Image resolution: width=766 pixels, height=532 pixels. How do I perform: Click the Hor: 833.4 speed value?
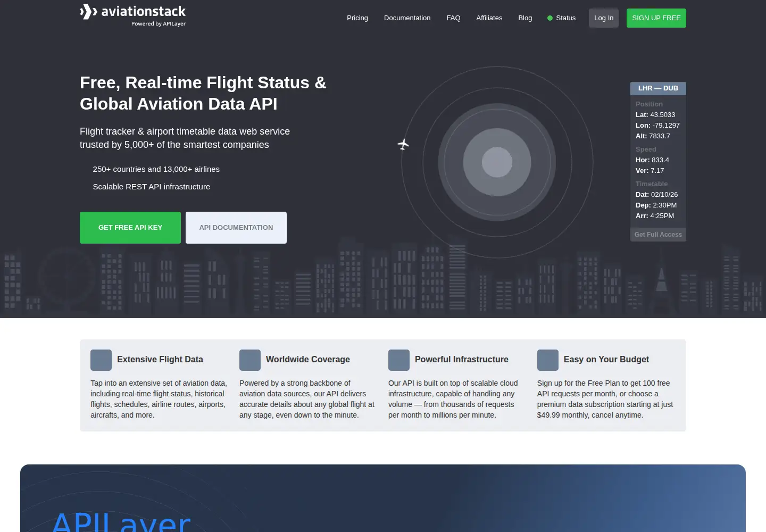pyautogui.click(x=652, y=160)
